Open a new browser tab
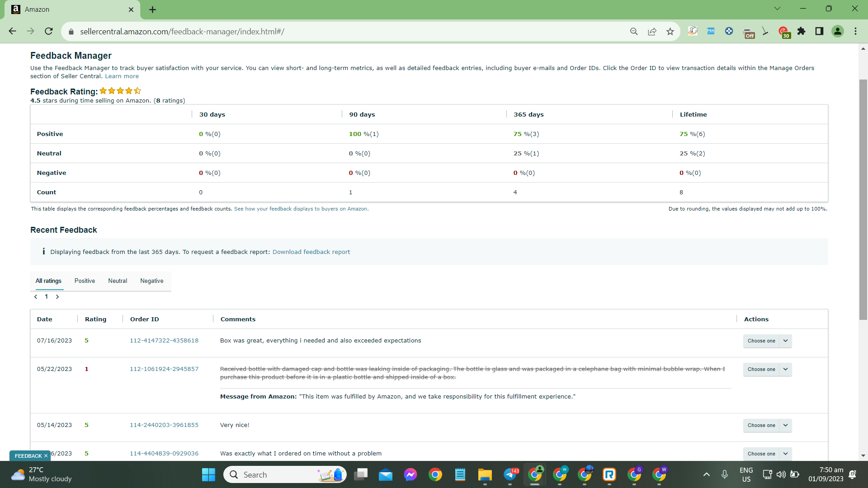This screenshot has width=868, height=488. coord(153,9)
